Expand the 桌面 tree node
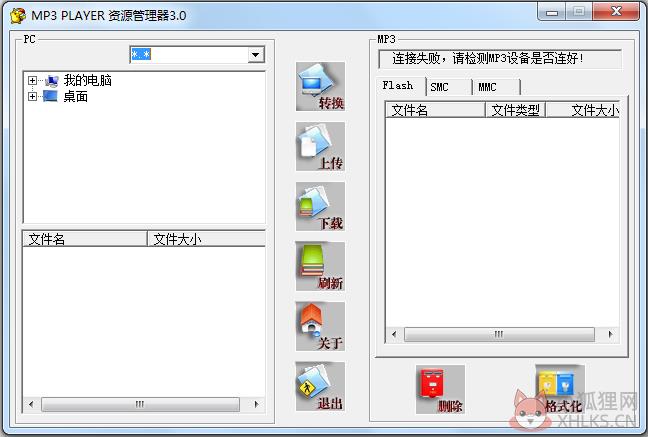This screenshot has width=648, height=437. (32, 96)
